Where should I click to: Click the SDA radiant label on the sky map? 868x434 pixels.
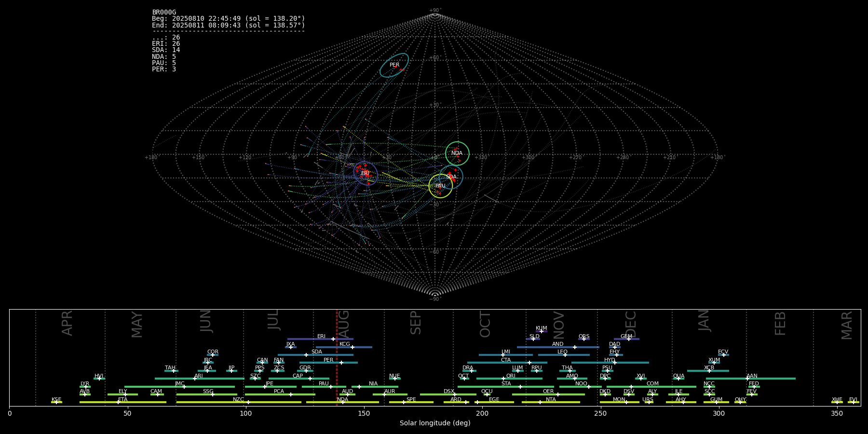coord(451,177)
